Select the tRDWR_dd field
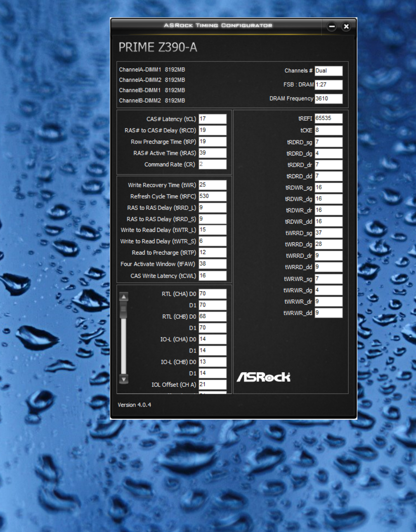416x532 pixels. (329, 222)
